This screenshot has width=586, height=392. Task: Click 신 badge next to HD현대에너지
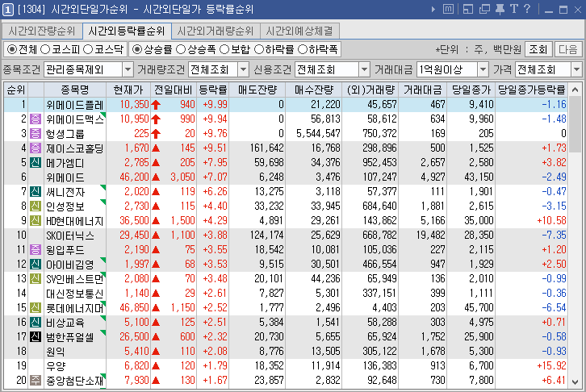(x=36, y=221)
